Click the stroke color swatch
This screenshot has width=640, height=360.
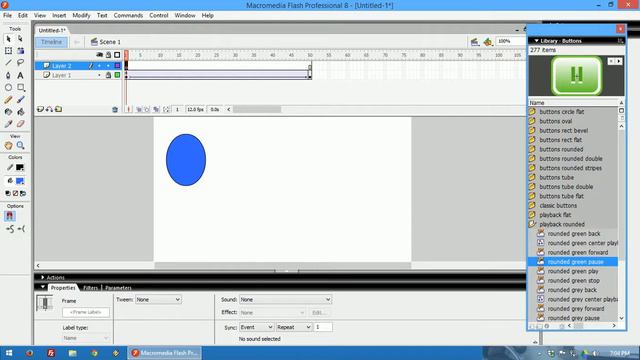[20, 168]
